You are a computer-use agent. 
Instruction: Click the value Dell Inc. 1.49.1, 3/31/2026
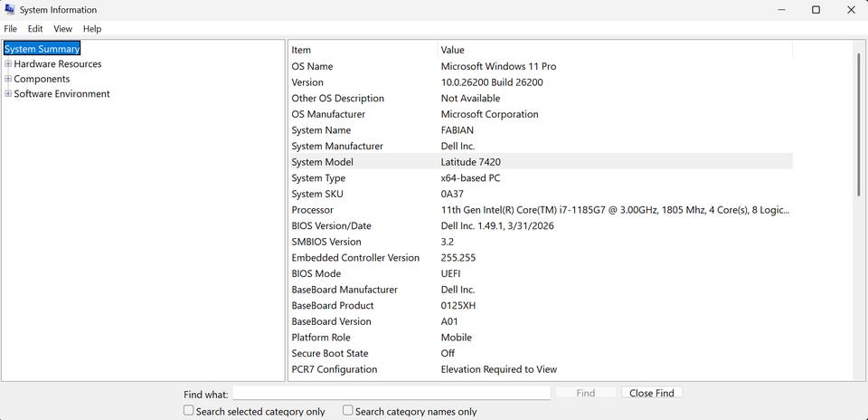tap(497, 226)
